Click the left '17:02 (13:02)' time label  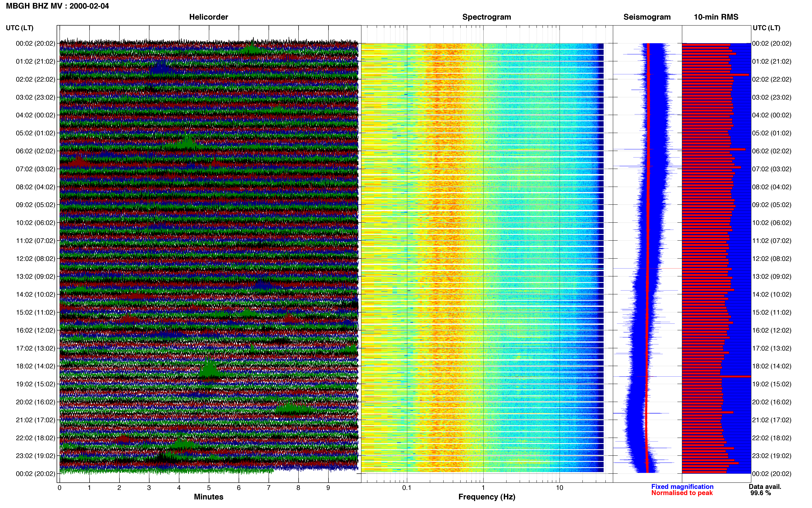[36, 348]
